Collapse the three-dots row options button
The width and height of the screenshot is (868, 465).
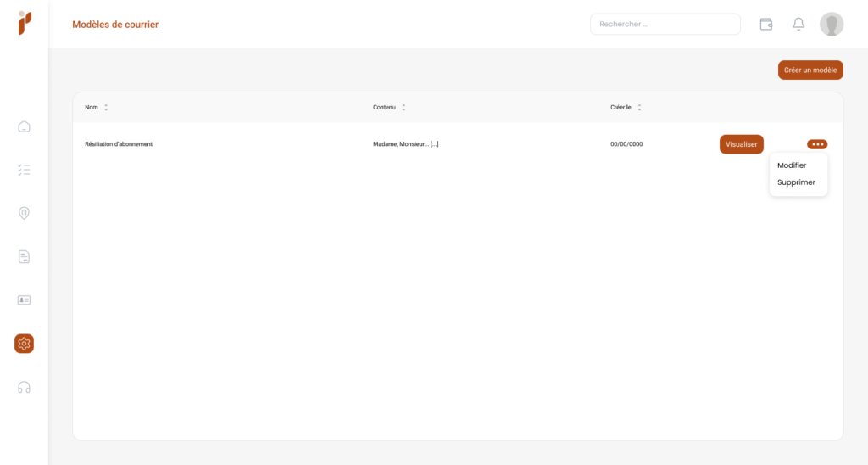pos(817,144)
